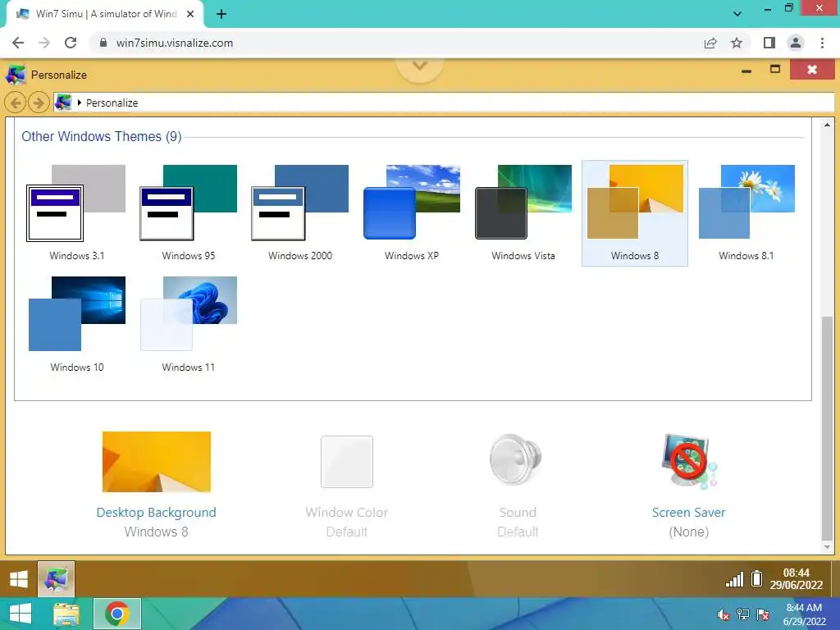The height and width of the screenshot is (630, 840).
Task: Open the Chrome profile icon
Action: [796, 43]
